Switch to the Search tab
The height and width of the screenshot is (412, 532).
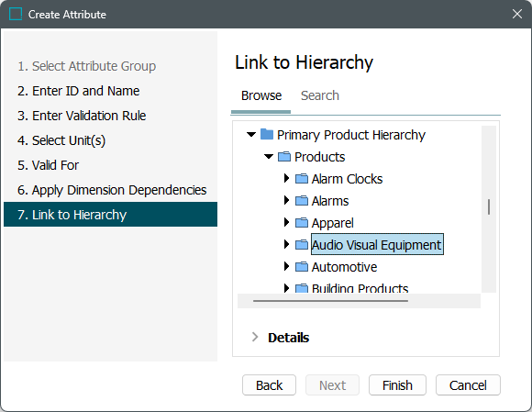tap(319, 95)
